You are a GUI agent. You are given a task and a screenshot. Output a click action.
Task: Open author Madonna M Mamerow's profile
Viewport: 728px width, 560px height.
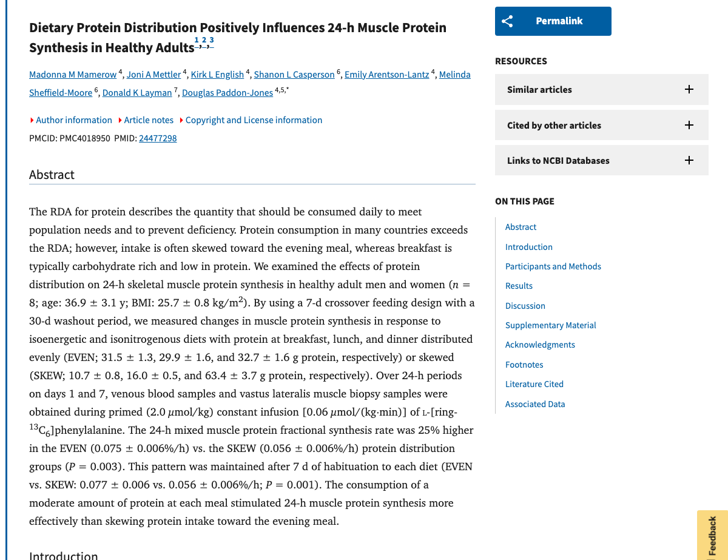pyautogui.click(x=73, y=74)
